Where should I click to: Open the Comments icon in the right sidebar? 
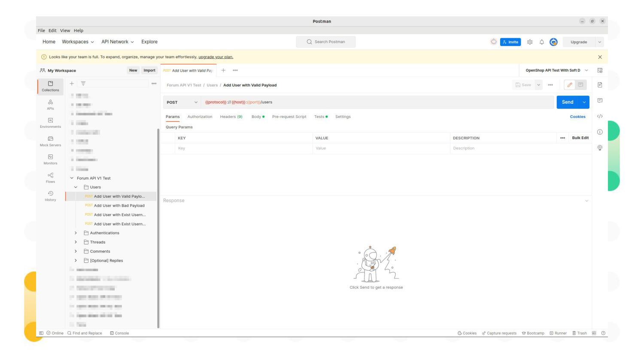pos(600,100)
